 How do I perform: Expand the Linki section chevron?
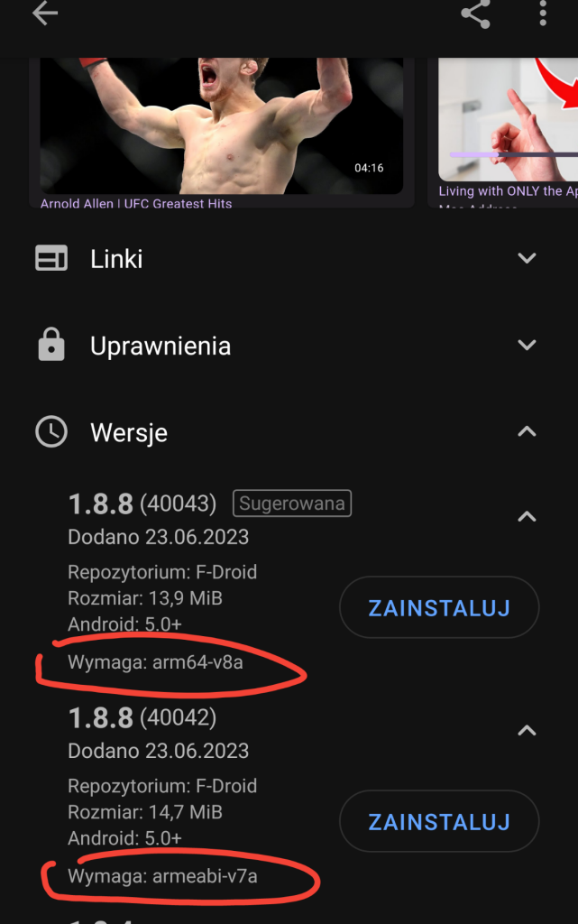(527, 258)
